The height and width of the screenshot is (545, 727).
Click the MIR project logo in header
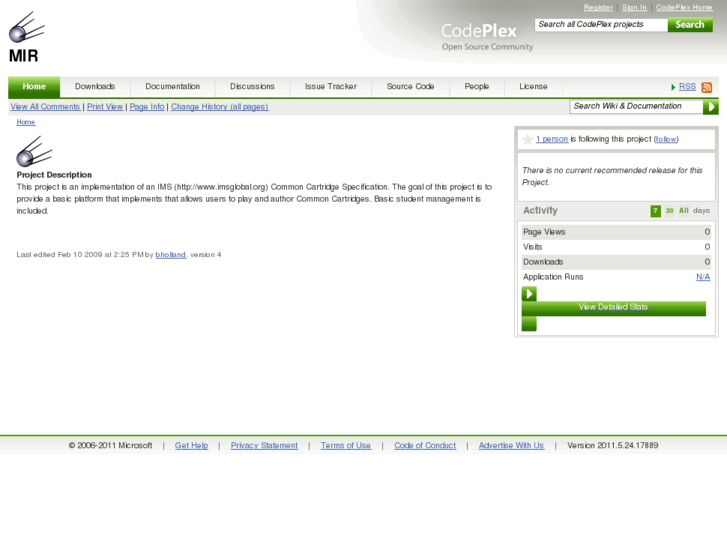(x=26, y=37)
